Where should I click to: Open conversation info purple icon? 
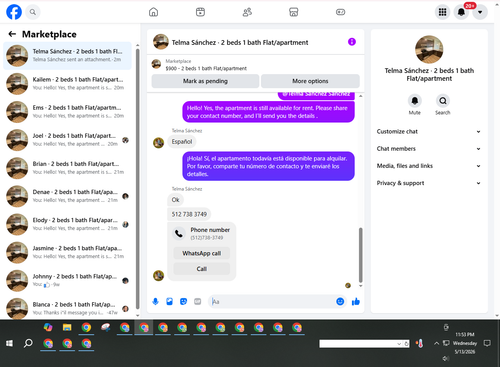point(352,42)
